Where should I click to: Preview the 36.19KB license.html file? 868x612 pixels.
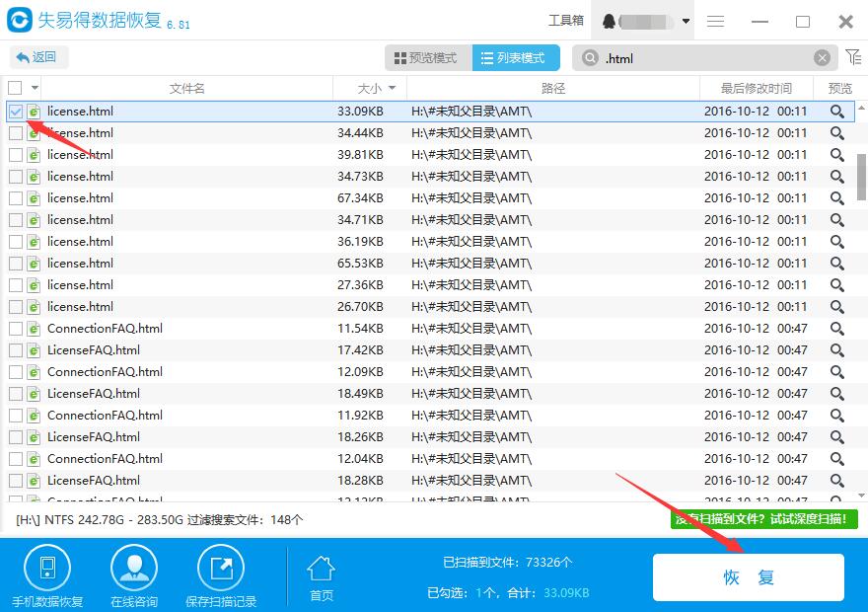[837, 242]
